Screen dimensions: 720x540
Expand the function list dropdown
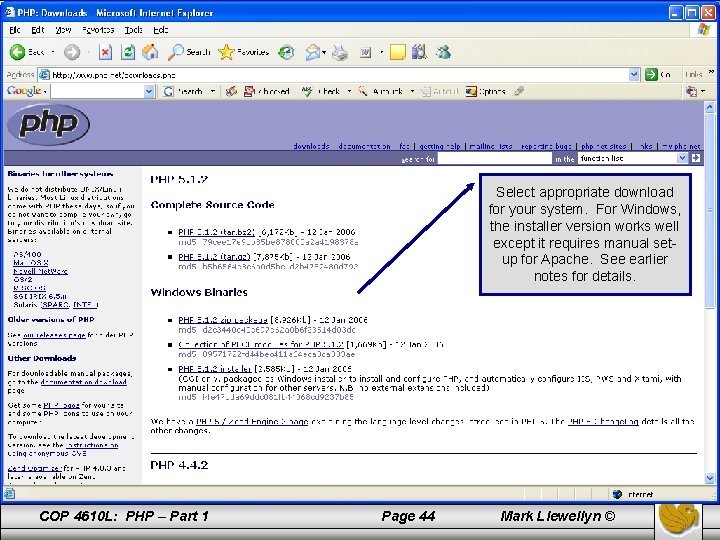(682, 158)
